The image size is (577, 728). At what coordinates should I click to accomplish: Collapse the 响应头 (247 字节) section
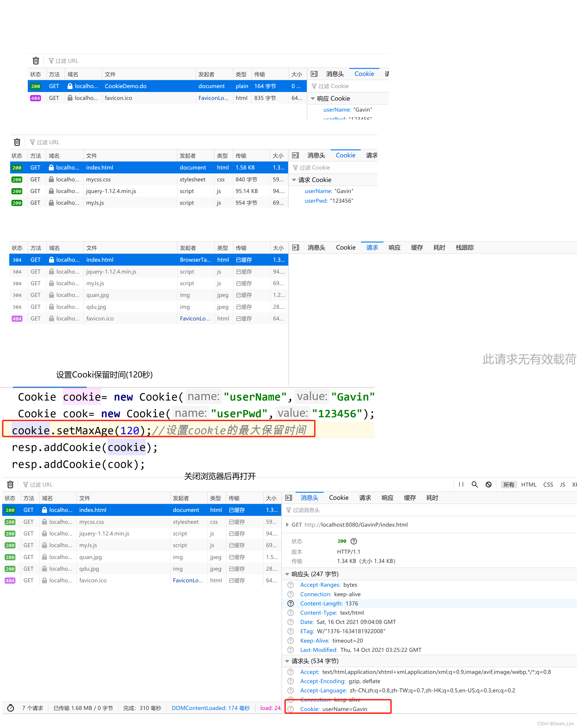tap(287, 574)
